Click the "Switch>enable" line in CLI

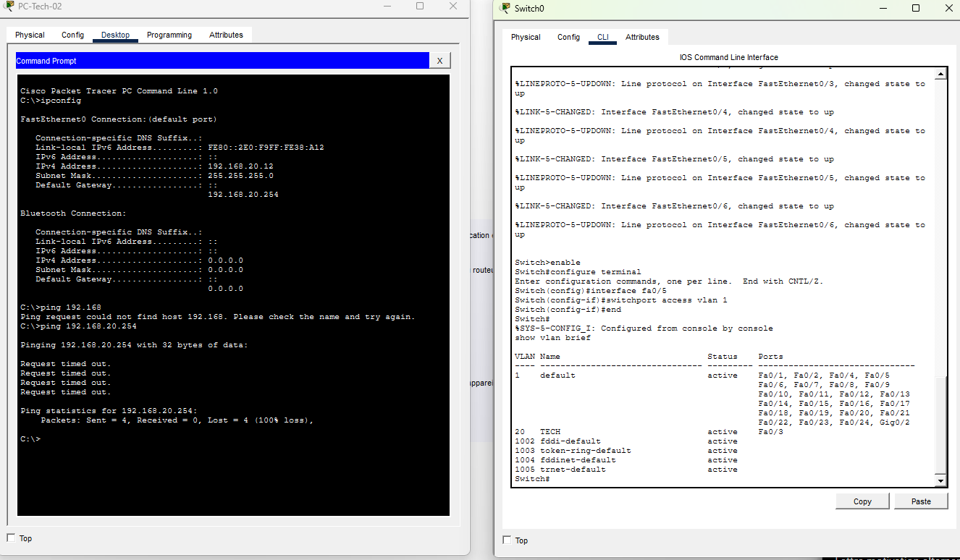point(547,263)
